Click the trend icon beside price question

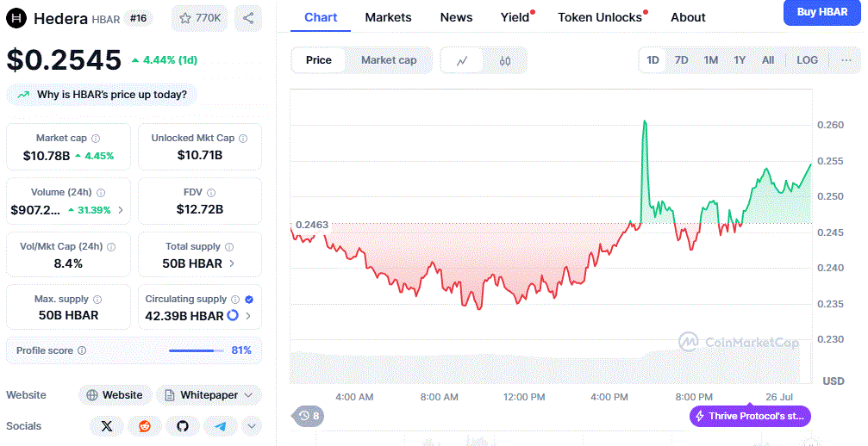23,95
